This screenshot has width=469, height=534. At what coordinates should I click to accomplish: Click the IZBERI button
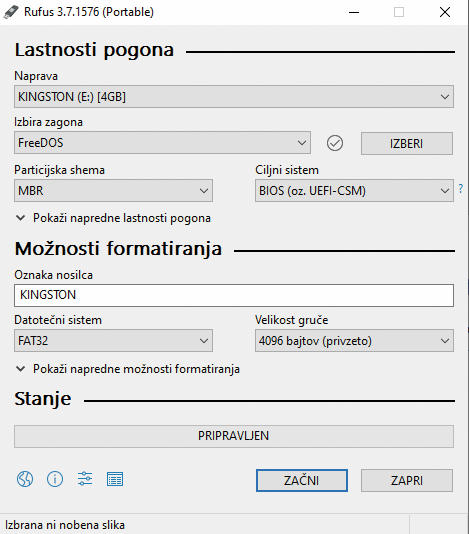point(407,143)
